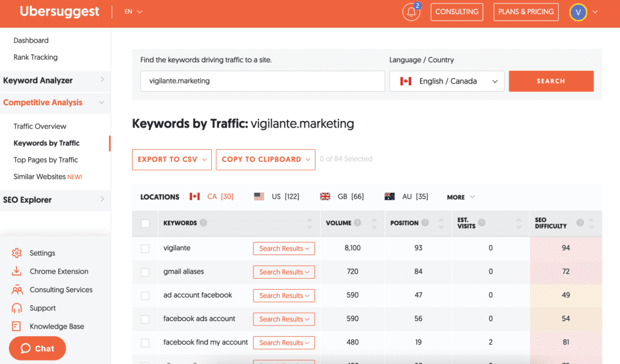Open the Chrome Extension link

click(59, 271)
